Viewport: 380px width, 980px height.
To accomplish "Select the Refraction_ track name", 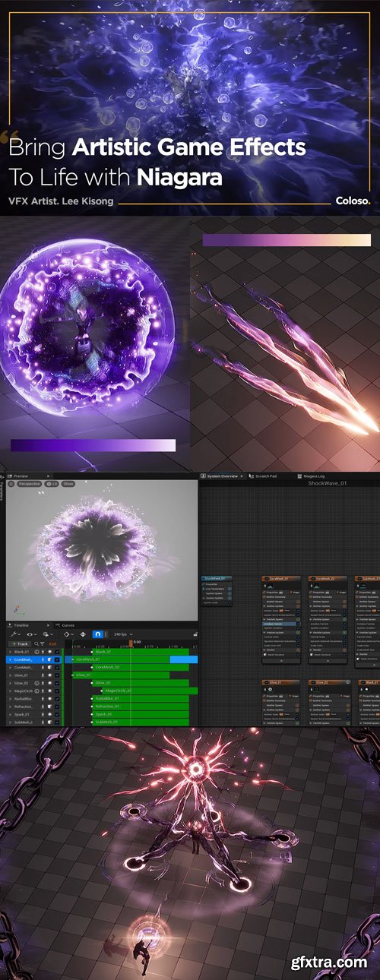I will 23,706.
